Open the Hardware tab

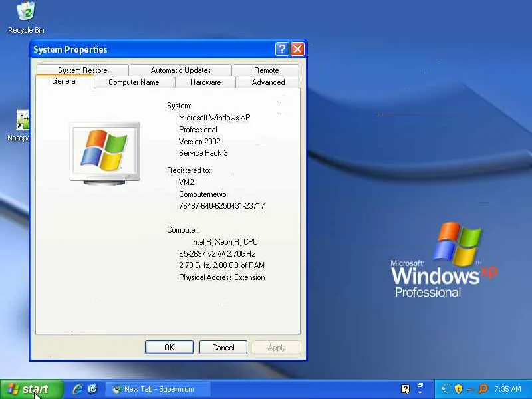[x=205, y=82]
